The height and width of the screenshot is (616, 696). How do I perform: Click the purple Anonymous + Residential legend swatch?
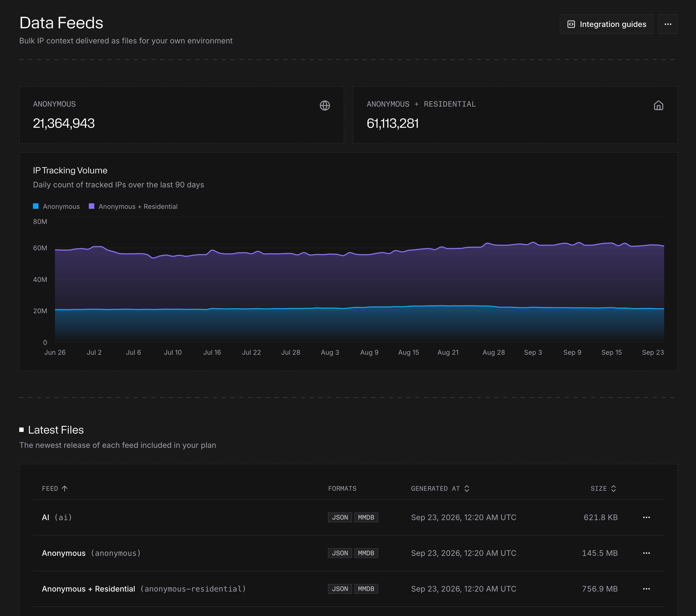(x=91, y=206)
